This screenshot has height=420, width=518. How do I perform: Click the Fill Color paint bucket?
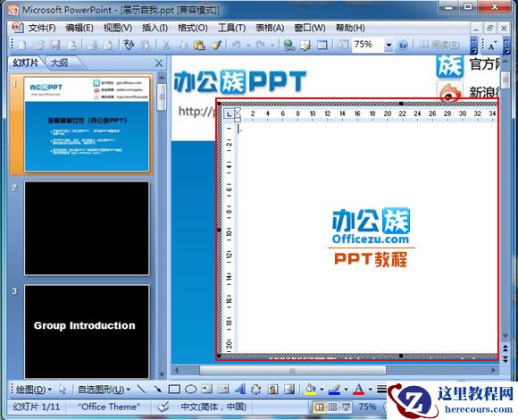[x=311, y=390]
